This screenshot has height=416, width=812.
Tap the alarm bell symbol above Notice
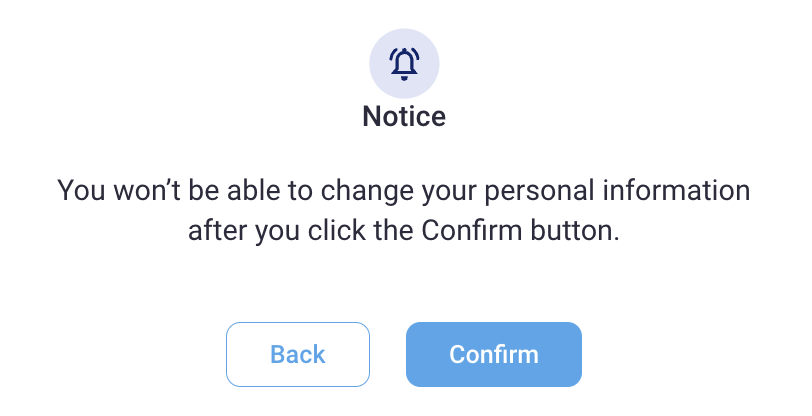point(404,63)
